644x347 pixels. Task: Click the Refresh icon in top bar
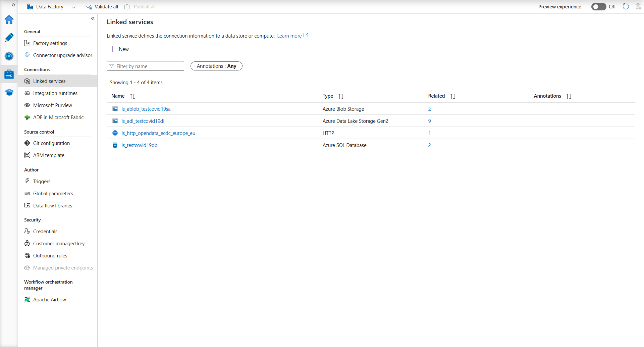pyautogui.click(x=626, y=6)
